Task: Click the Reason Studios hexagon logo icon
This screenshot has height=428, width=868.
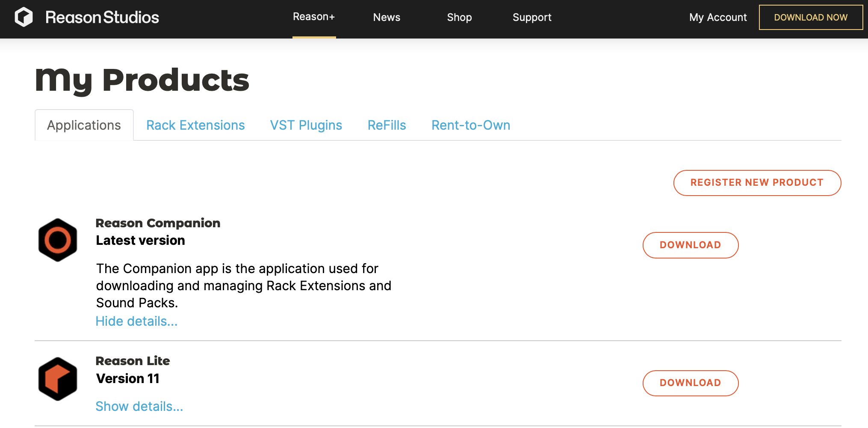Action: 24,17
